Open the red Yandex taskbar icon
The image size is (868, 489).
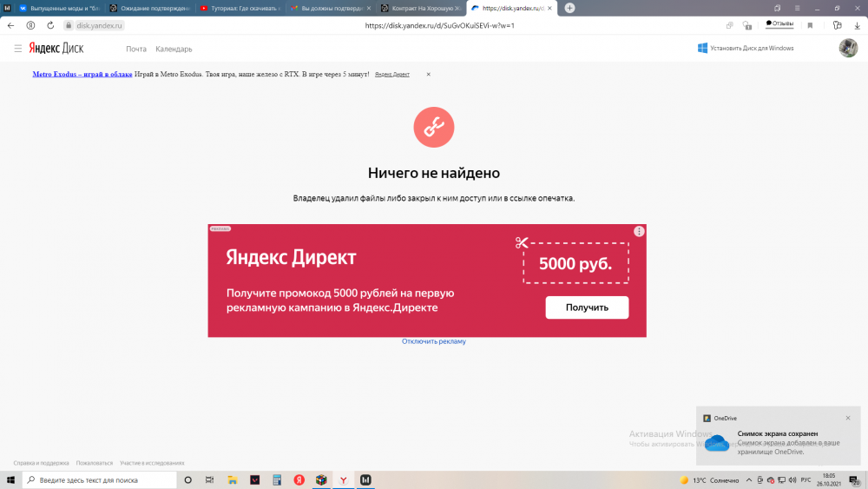[299, 480]
